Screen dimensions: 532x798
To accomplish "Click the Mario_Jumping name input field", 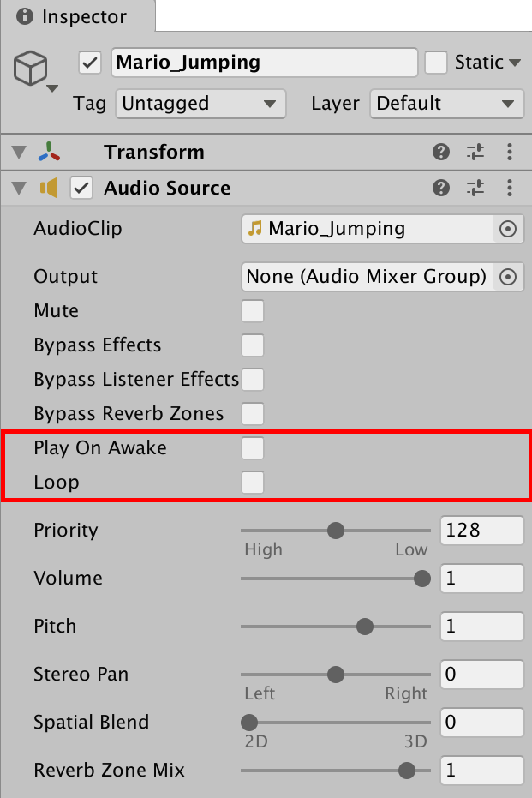I will click(264, 63).
